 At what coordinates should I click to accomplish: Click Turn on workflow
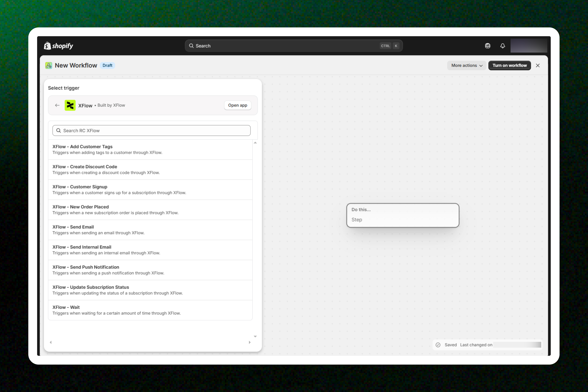click(510, 66)
